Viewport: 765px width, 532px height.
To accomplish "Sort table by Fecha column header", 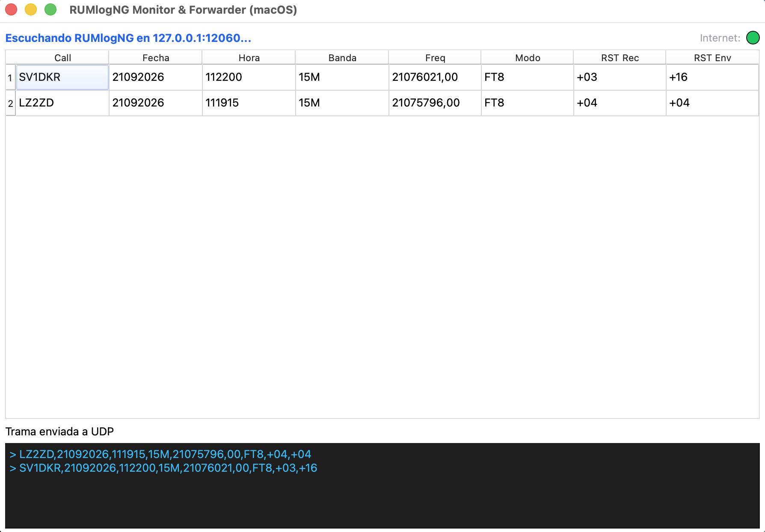I will [x=156, y=58].
